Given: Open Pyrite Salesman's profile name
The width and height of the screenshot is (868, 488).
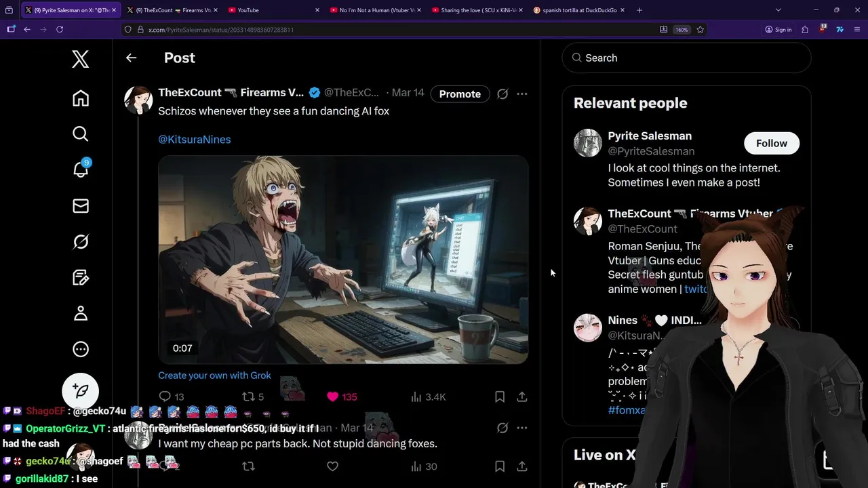Looking at the screenshot, I should (650, 136).
